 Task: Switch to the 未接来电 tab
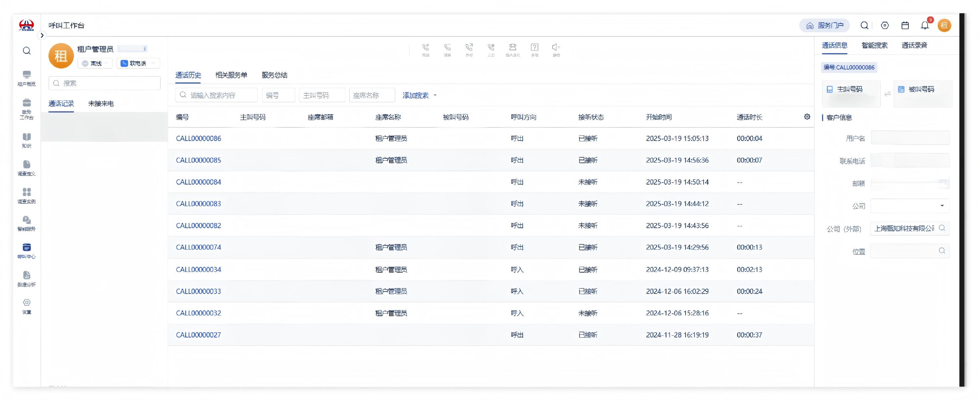click(101, 103)
